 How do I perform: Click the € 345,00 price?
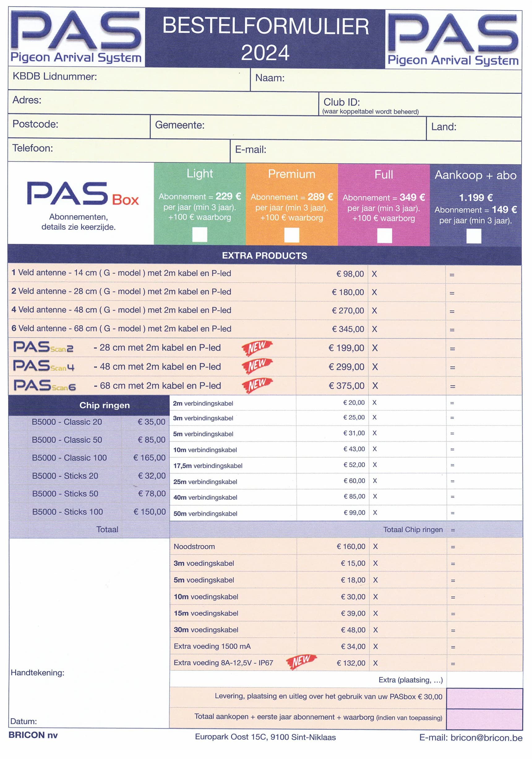point(348,329)
